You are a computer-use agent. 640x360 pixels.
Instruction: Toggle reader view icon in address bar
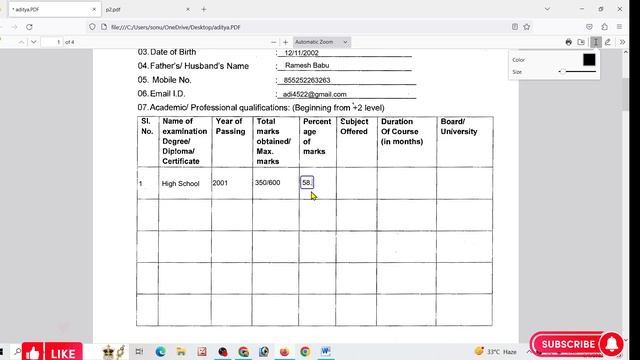pyautogui.click(x=515, y=27)
